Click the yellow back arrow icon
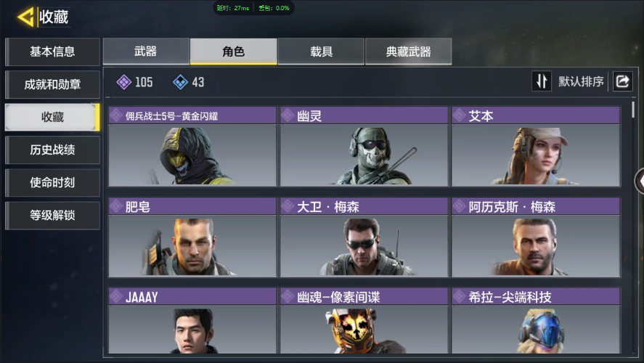 (25, 17)
